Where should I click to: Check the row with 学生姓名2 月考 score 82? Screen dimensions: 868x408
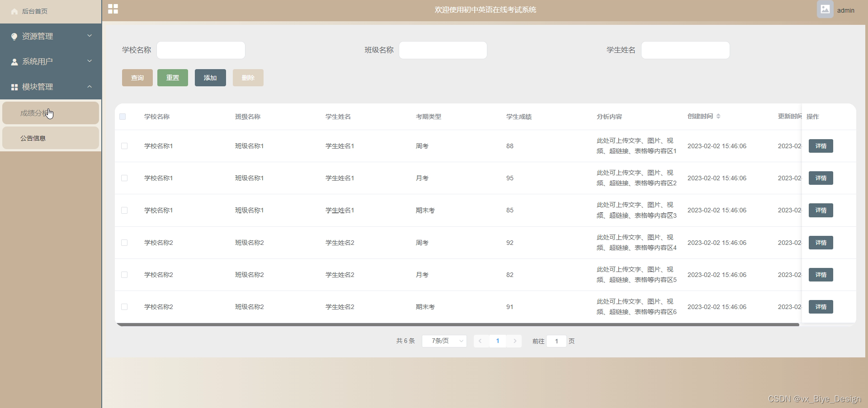coord(124,275)
